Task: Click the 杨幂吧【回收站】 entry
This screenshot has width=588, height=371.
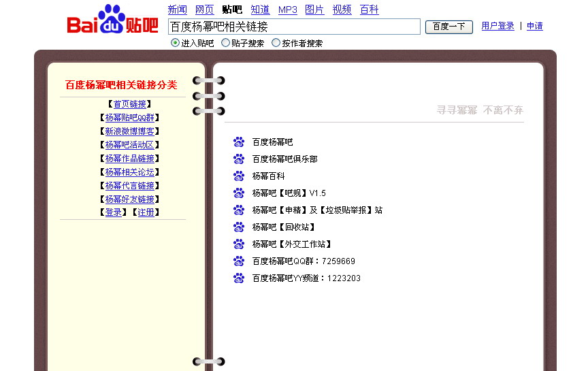Action: pos(284,227)
